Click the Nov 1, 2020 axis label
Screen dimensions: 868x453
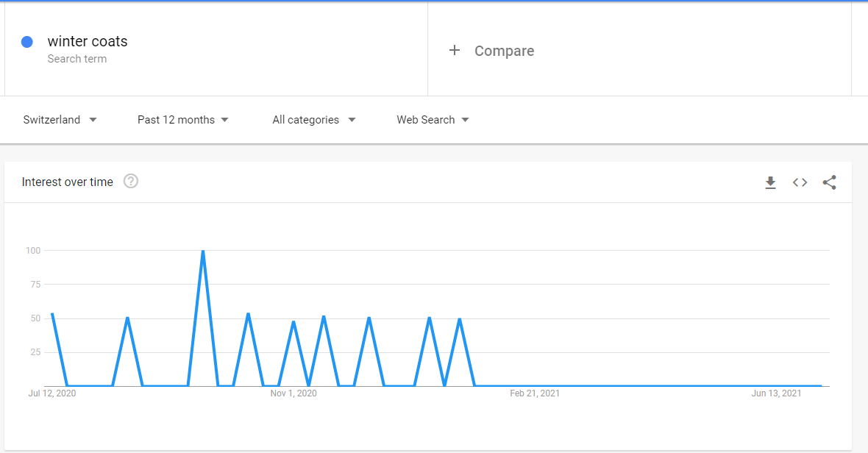coord(294,393)
